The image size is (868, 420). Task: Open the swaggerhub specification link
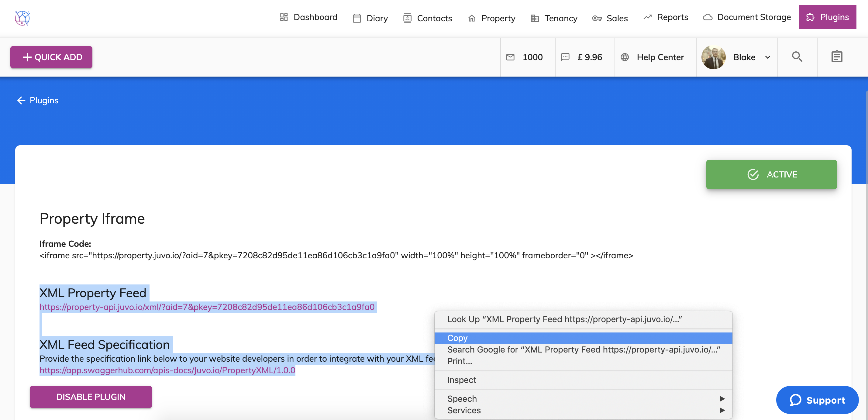(167, 370)
